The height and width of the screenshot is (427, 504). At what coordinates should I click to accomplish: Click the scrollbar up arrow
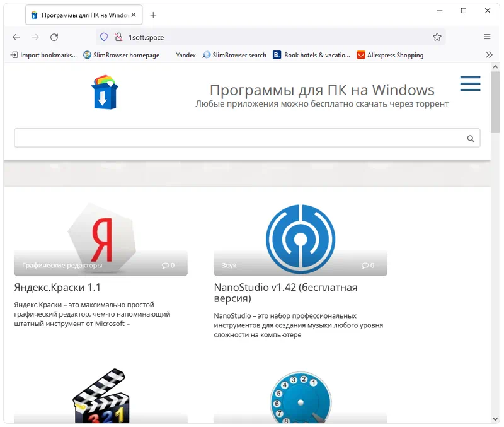click(x=495, y=67)
